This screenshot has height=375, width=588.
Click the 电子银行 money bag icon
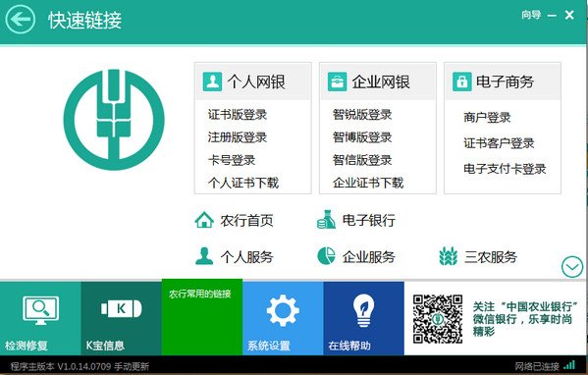tap(326, 219)
